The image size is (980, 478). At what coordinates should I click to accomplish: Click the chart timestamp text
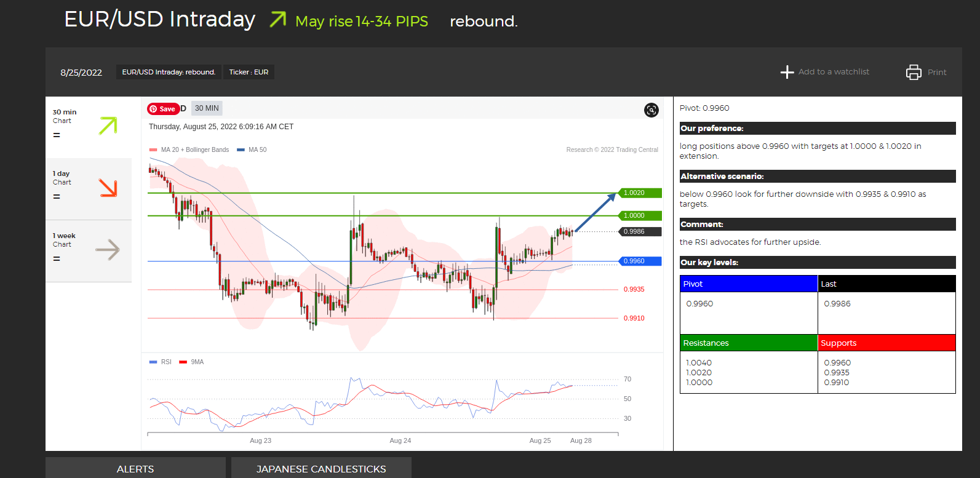pos(221,127)
